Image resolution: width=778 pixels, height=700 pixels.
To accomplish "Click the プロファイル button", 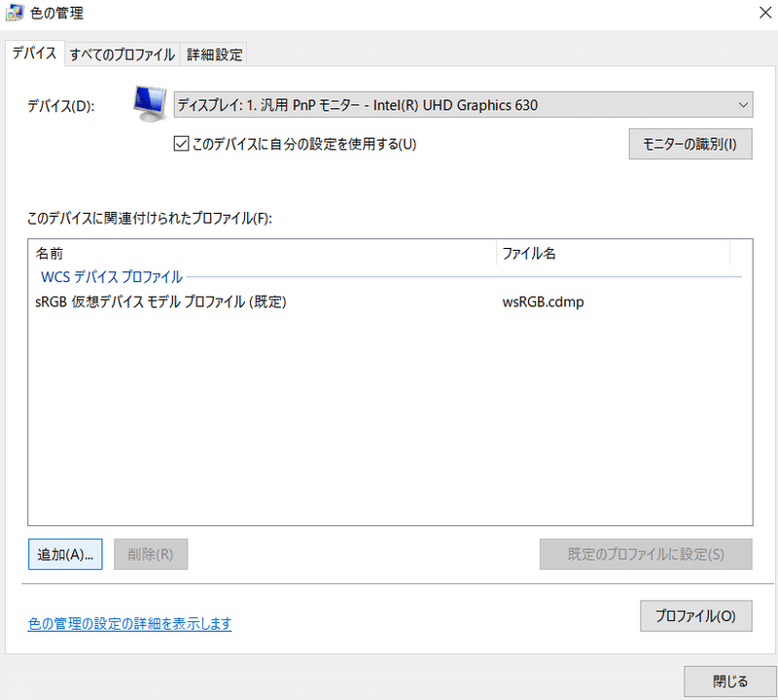I will (x=696, y=615).
